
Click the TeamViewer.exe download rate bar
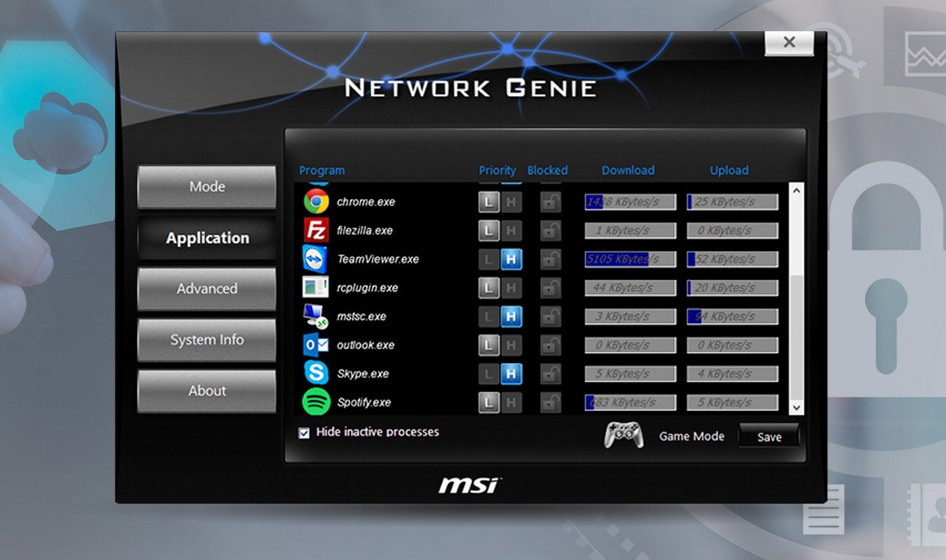coord(630,259)
